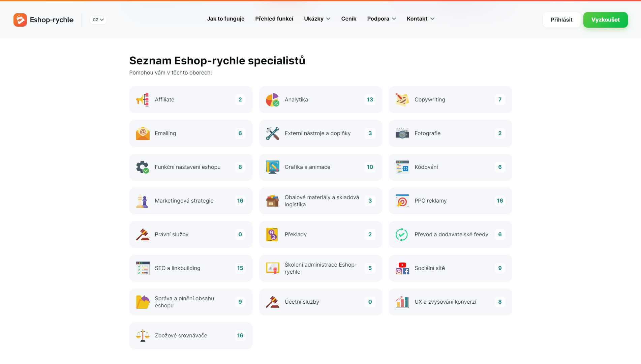Select the Obalové materiály box icon
The height and width of the screenshot is (364, 641).
(x=272, y=201)
